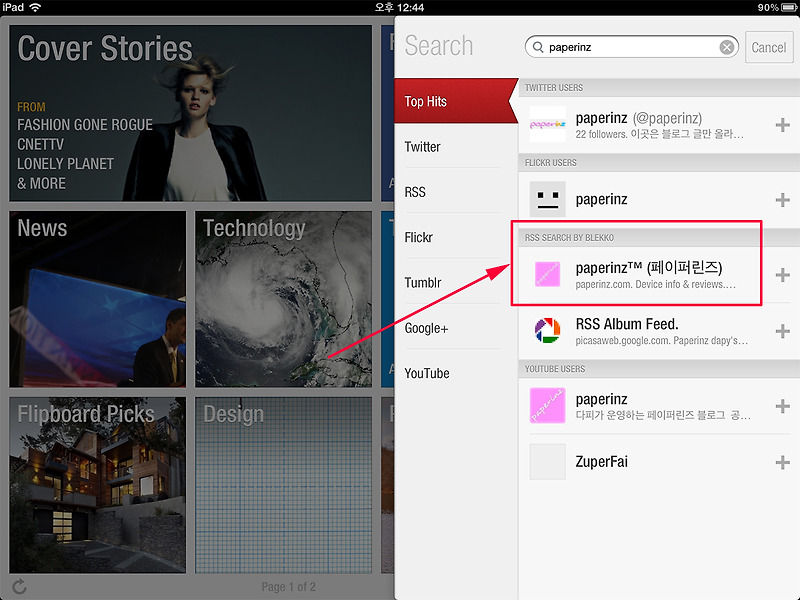Image resolution: width=800 pixels, height=600 pixels.
Task: Open paperinz™ (페이퍼린즈) RSS result
Action: [659, 275]
